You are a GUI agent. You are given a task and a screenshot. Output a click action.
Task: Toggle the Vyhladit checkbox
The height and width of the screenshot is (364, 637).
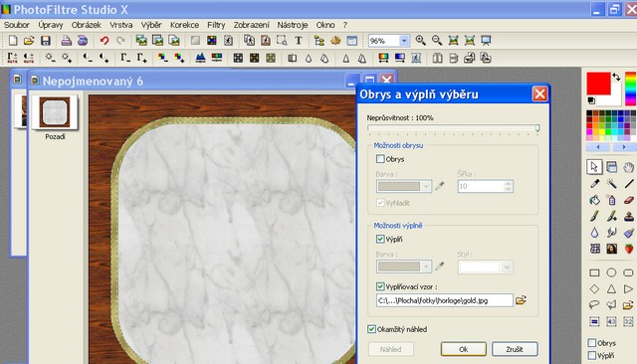(380, 203)
